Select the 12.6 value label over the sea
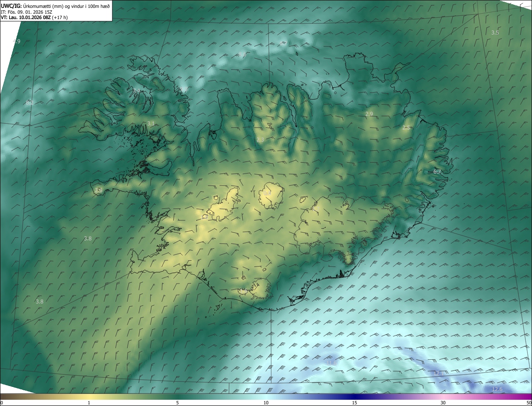The height and width of the screenshot is (406, 532). click(497, 389)
